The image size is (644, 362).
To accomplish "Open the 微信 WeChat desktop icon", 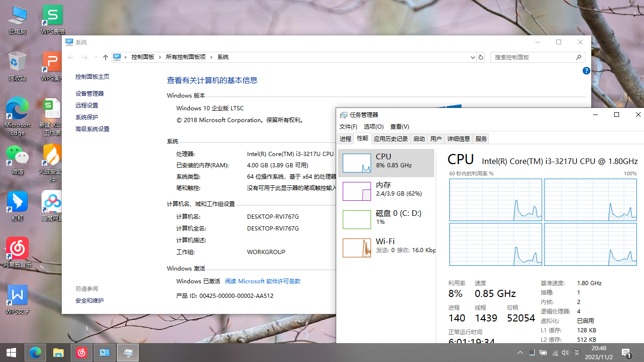I will coord(17,160).
